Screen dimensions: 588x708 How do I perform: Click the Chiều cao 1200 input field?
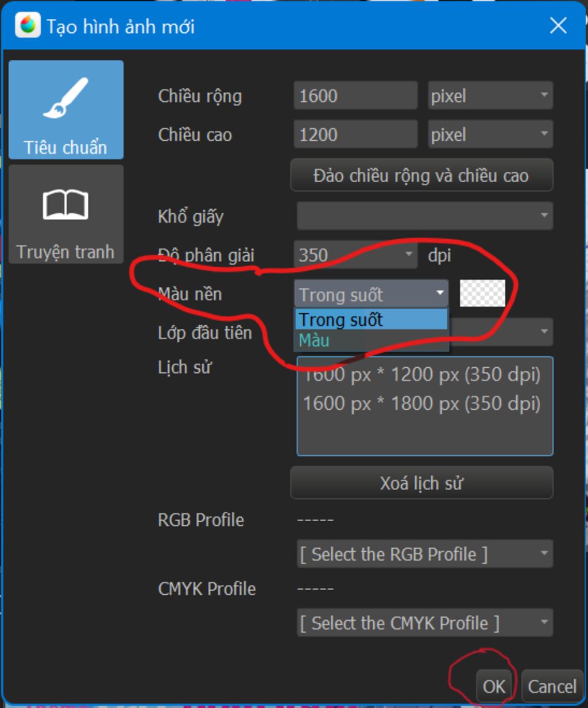(x=355, y=134)
